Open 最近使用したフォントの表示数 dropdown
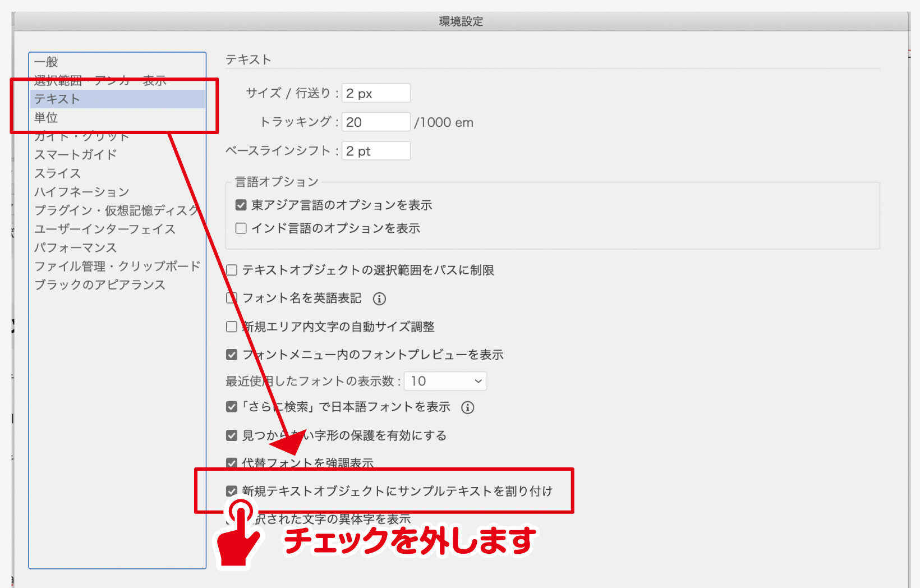The height and width of the screenshot is (588, 920). tap(445, 381)
